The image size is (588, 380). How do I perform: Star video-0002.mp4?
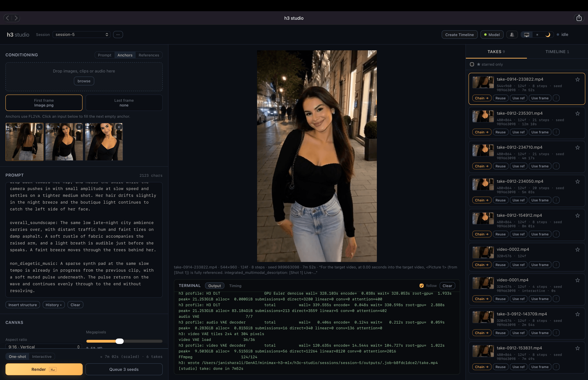577,250
